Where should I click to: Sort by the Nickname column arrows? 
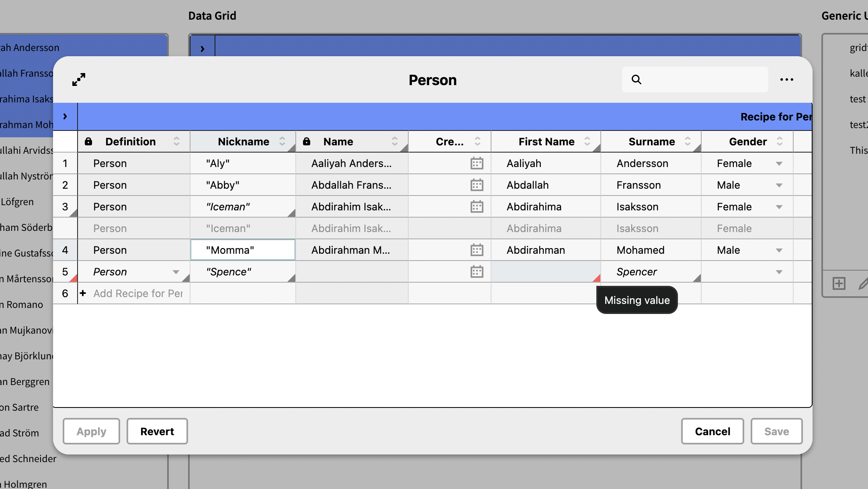pyautogui.click(x=282, y=141)
